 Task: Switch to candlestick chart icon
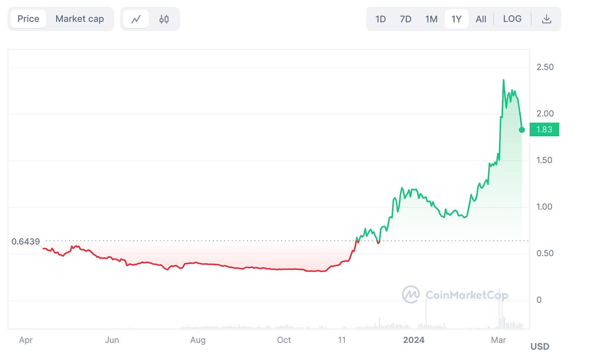[x=164, y=19]
